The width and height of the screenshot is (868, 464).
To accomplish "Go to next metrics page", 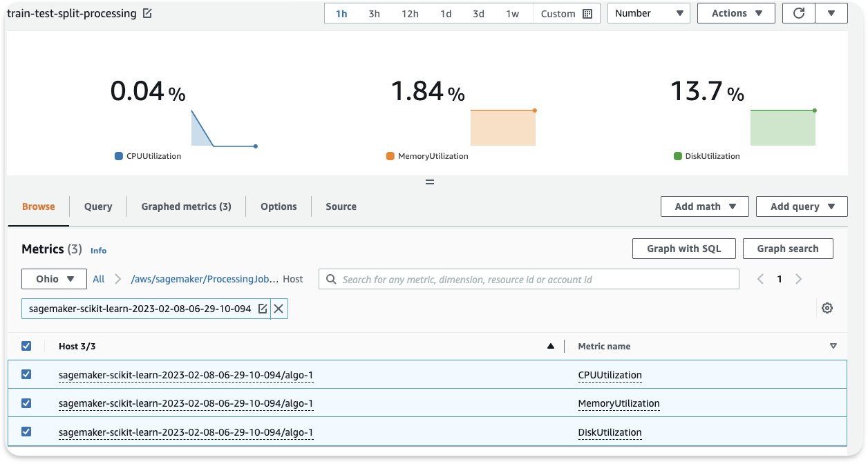I will pos(799,279).
